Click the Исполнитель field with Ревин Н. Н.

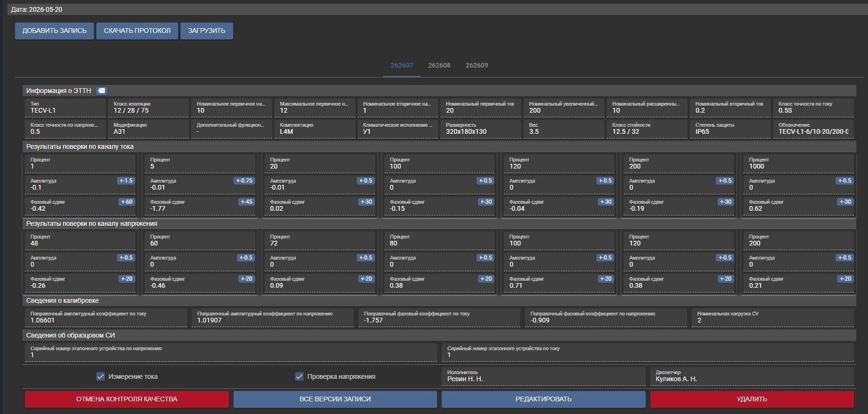tap(544, 376)
